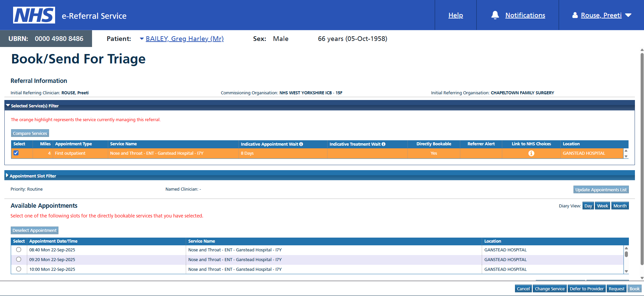Collapse the Selected Service(s) Filter section
This screenshot has width=644, height=296.
tap(8, 105)
